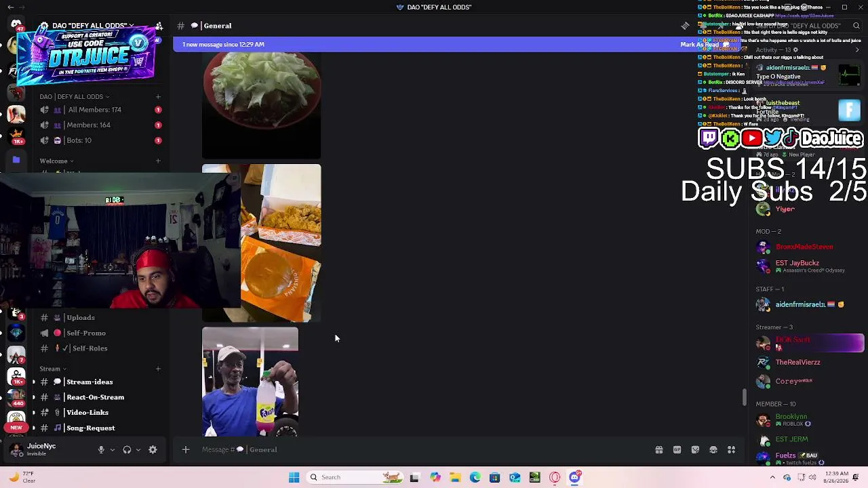The width and height of the screenshot is (868, 488).
Task: Open aidenfrmisrael in the STAFF list
Action: [809, 305]
